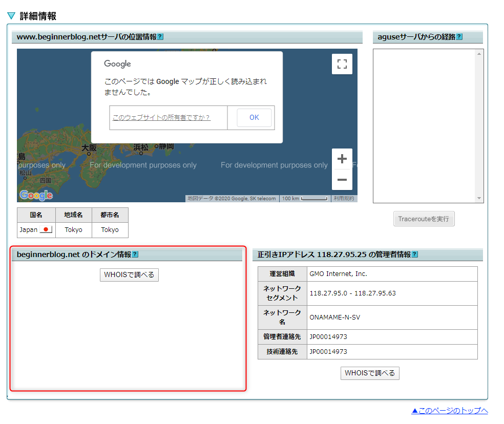Click the 地図データ ©2020 Google attribution
Screen dimensions: 504x424
click(x=232, y=198)
